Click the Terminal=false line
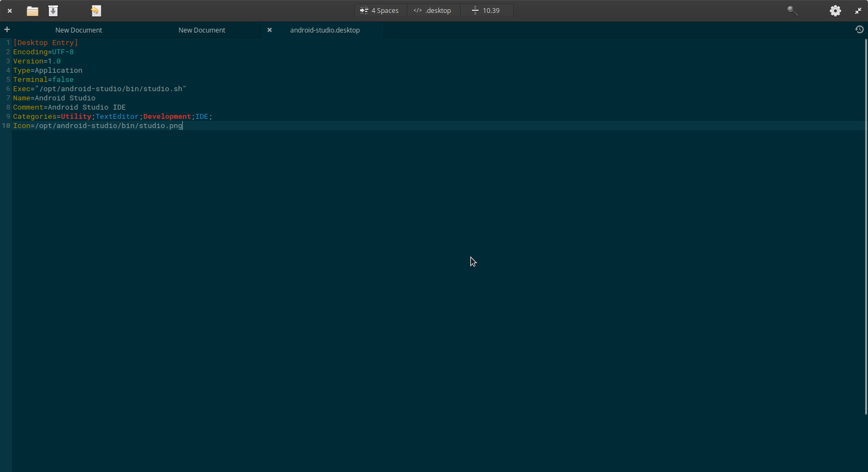Viewport: 868px width, 472px height. pyautogui.click(x=43, y=80)
